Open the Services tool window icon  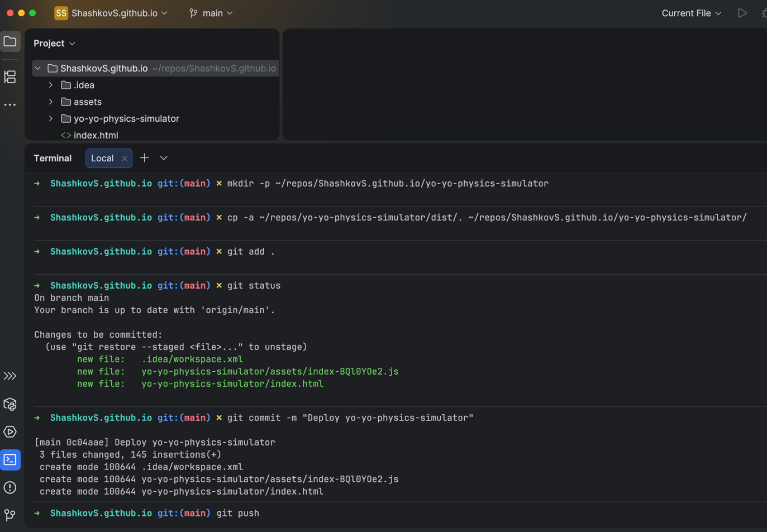(10, 432)
